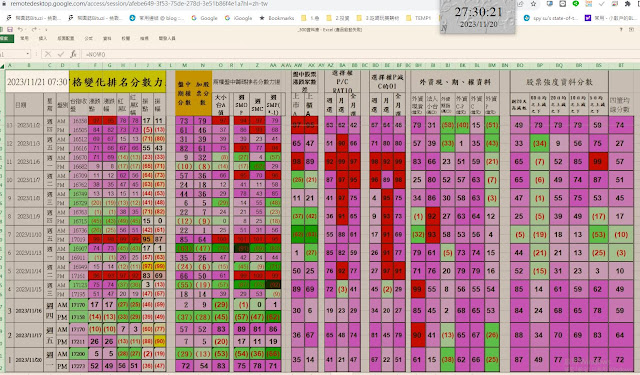Viewport: 640px width, 375px height.
Task: Click the Share page icon in address bar
Action: tap(520, 4)
